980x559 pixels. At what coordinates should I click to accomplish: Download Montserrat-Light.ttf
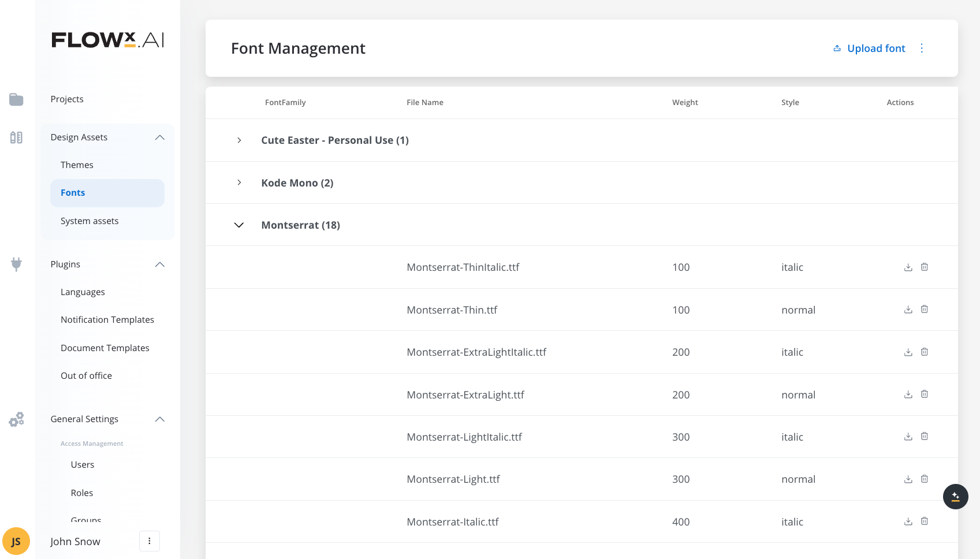click(x=908, y=479)
